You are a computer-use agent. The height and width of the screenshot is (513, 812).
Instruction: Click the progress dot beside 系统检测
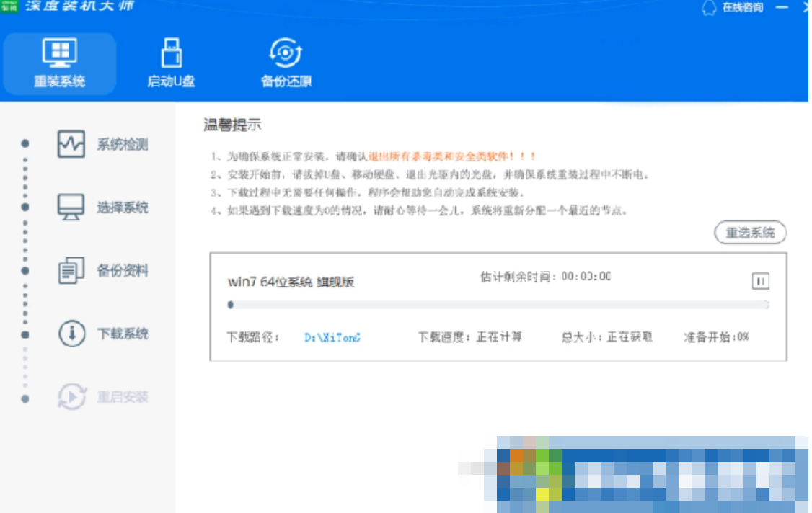coord(25,143)
